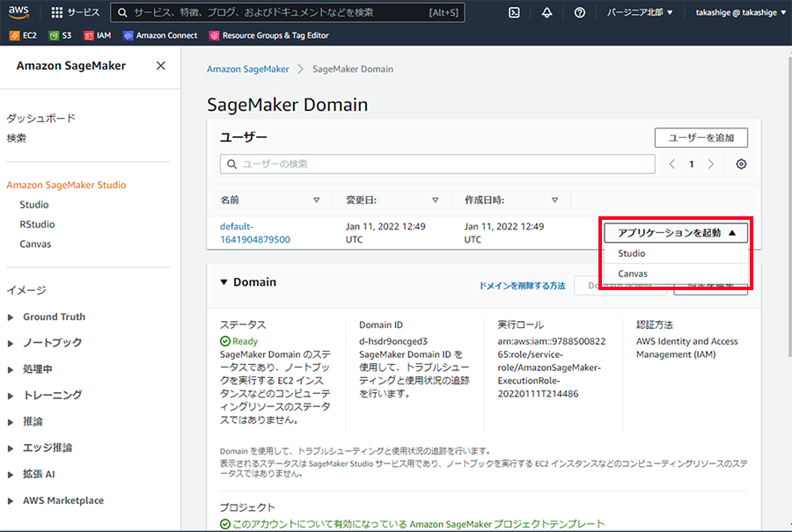This screenshot has width=792, height=532.
Task: Close the Amazon SageMaker side navigation
Action: point(161,66)
